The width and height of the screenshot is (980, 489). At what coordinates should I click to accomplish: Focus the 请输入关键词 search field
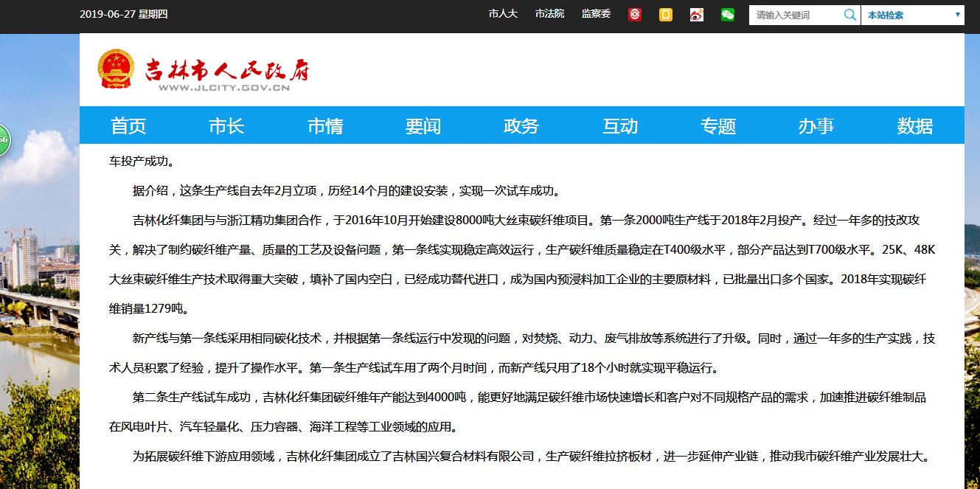pyautogui.click(x=796, y=15)
